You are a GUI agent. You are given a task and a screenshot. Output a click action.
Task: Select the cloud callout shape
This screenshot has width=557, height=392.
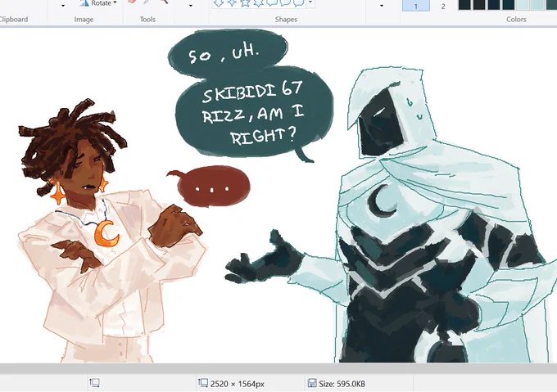pos(299,2)
